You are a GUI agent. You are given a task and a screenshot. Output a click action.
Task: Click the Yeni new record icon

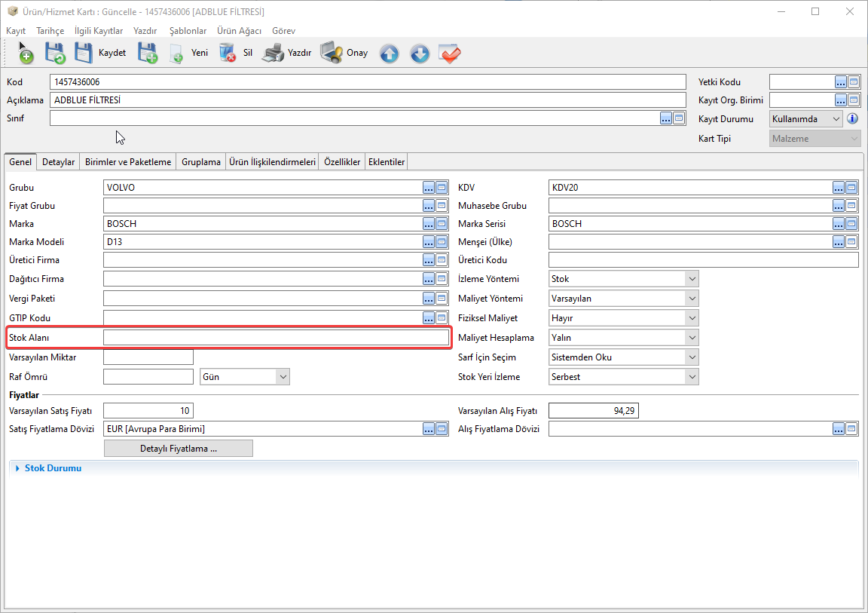(176, 54)
